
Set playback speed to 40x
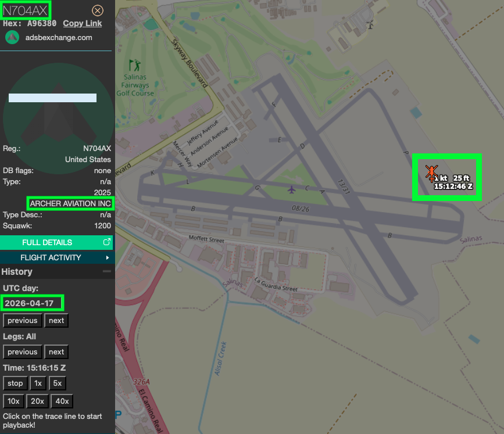[x=62, y=401]
